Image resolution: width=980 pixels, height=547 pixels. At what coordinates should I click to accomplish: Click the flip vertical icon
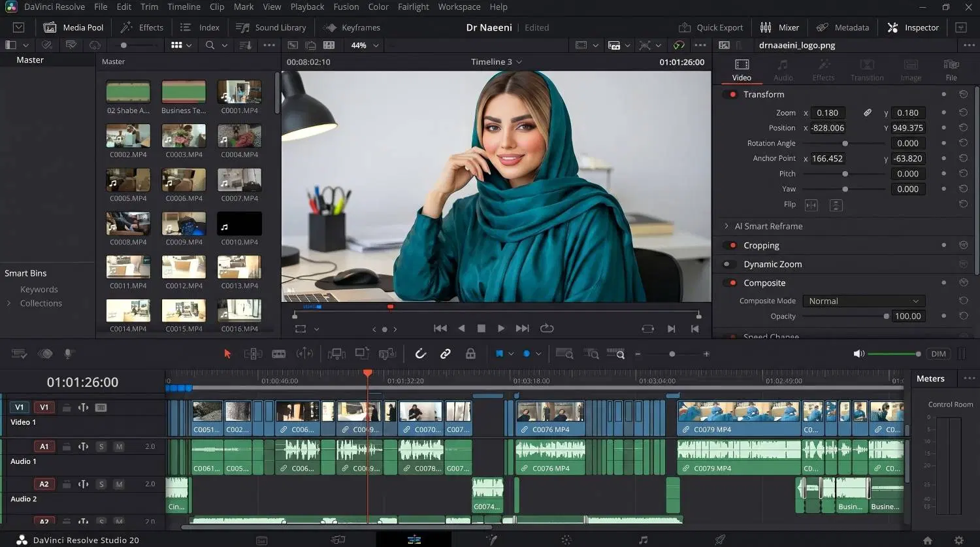[836, 205]
